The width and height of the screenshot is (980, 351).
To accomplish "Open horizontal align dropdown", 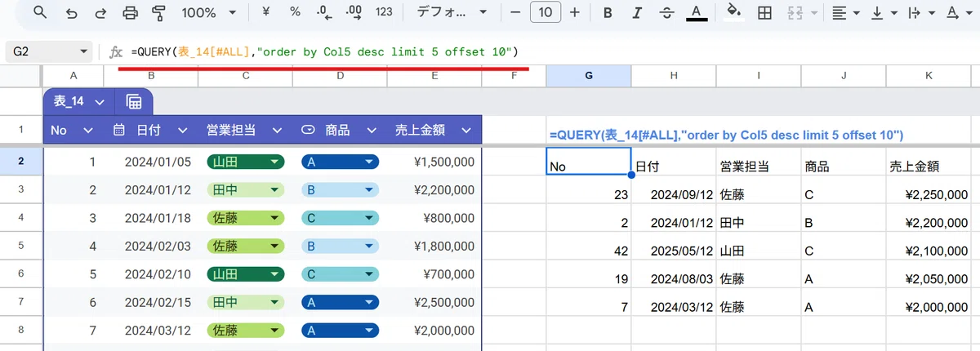I will pyautogui.click(x=845, y=12).
